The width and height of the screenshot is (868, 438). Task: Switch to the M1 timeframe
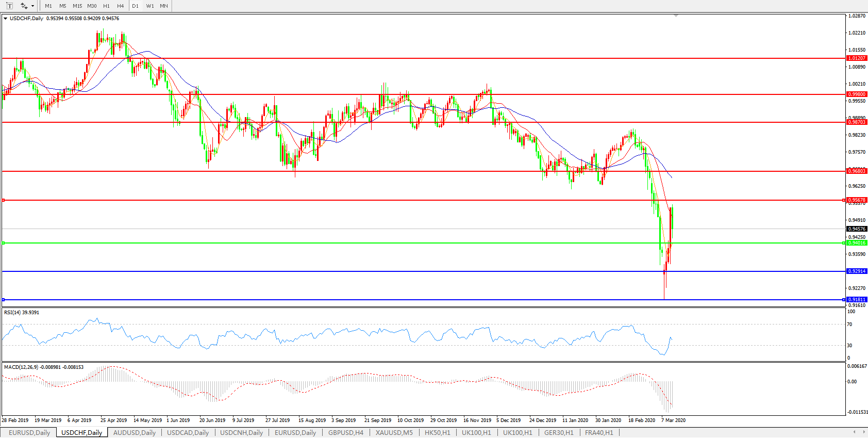[x=48, y=6]
